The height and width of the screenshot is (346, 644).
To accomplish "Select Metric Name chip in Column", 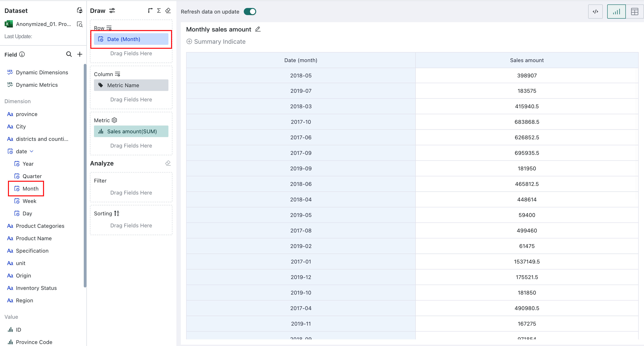I will 131,85.
